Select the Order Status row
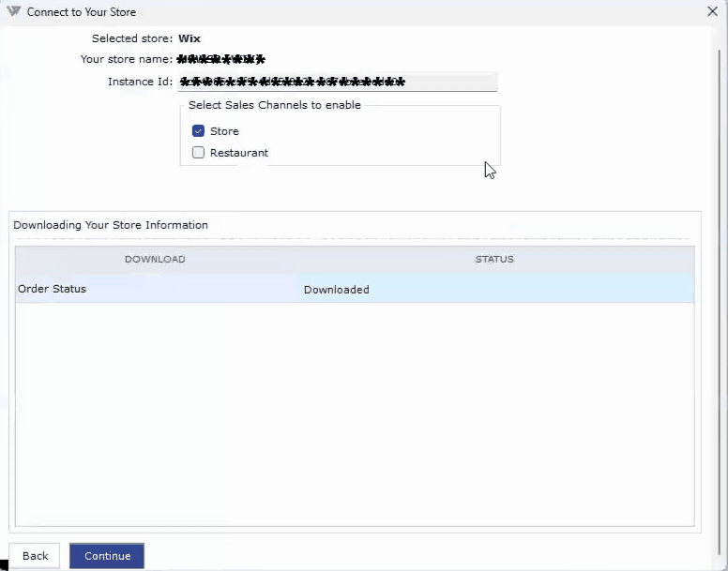Viewport: 728px width, 571px height. coord(155,289)
